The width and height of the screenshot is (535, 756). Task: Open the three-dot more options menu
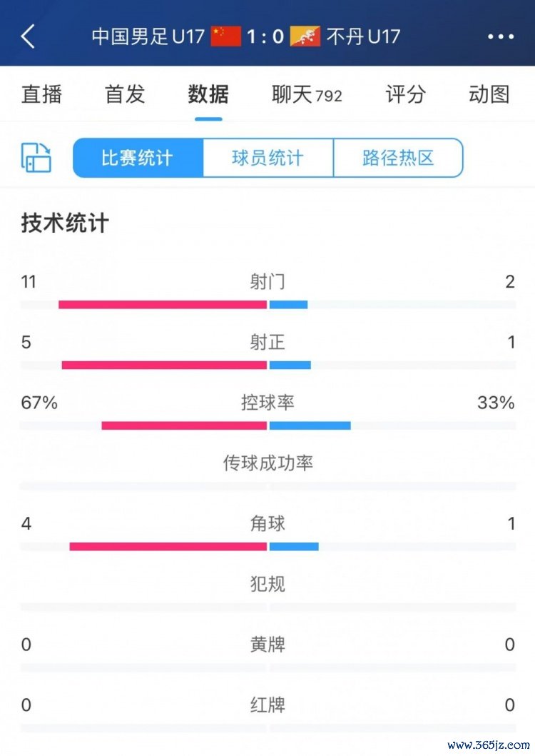tap(501, 36)
